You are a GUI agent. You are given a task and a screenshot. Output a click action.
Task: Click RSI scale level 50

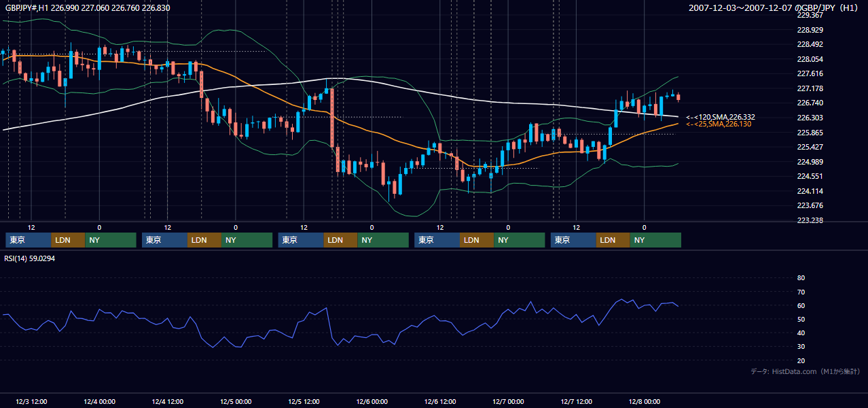click(x=801, y=319)
